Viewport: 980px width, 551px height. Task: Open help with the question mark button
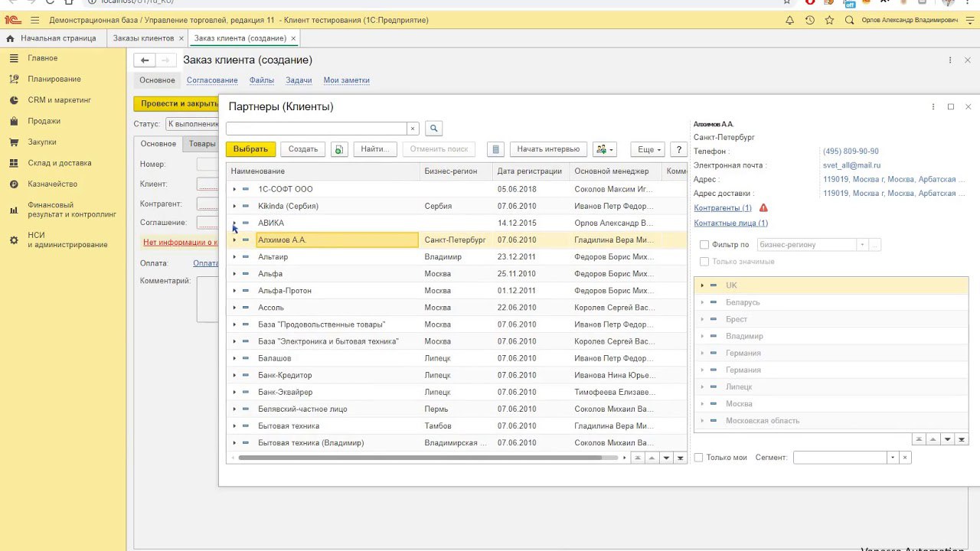click(x=678, y=149)
